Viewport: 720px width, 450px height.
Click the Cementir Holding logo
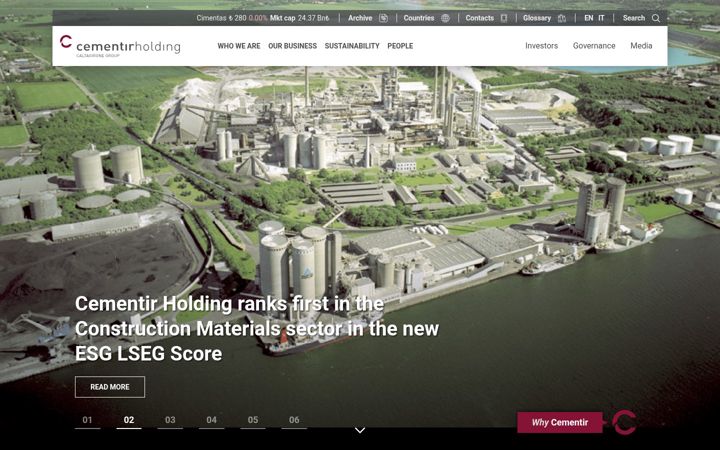click(120, 46)
